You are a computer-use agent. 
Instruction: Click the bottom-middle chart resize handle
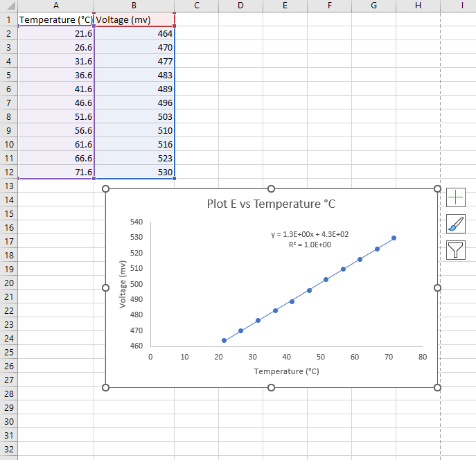[x=271, y=387]
